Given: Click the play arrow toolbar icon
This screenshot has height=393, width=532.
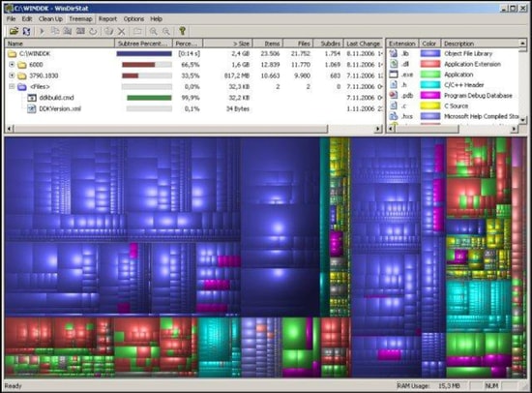Looking at the screenshot, I should click(42, 32).
